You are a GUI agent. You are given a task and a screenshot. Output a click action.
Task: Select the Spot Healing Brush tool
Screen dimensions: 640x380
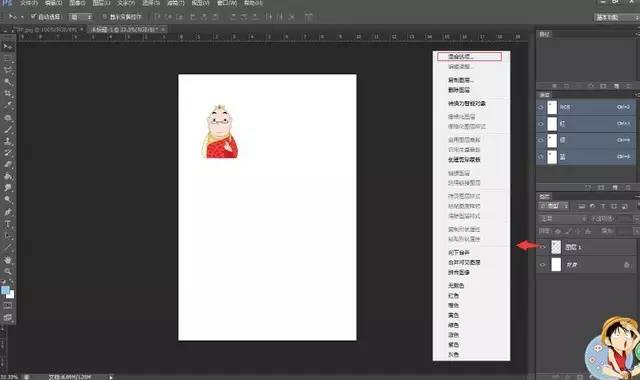[8, 118]
